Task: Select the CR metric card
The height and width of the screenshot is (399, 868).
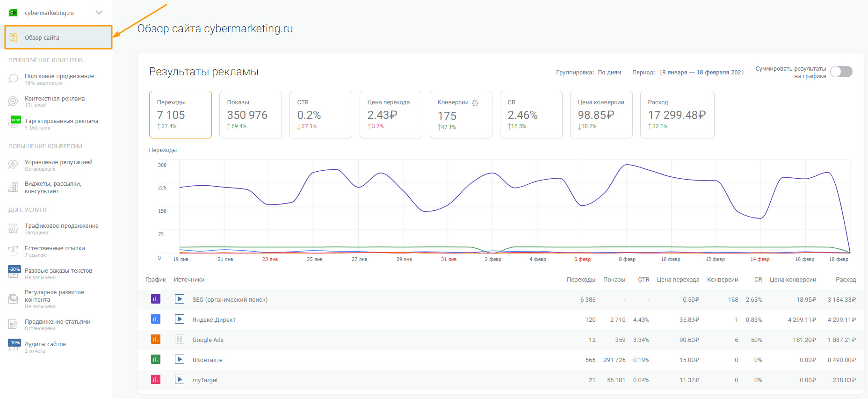Action: point(531,115)
